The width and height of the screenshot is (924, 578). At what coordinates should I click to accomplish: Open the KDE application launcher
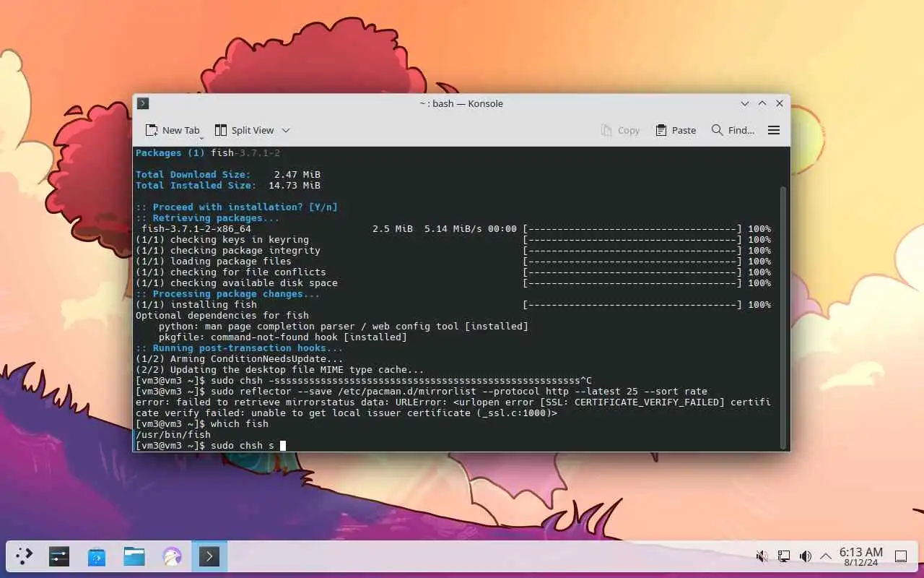[24, 556]
